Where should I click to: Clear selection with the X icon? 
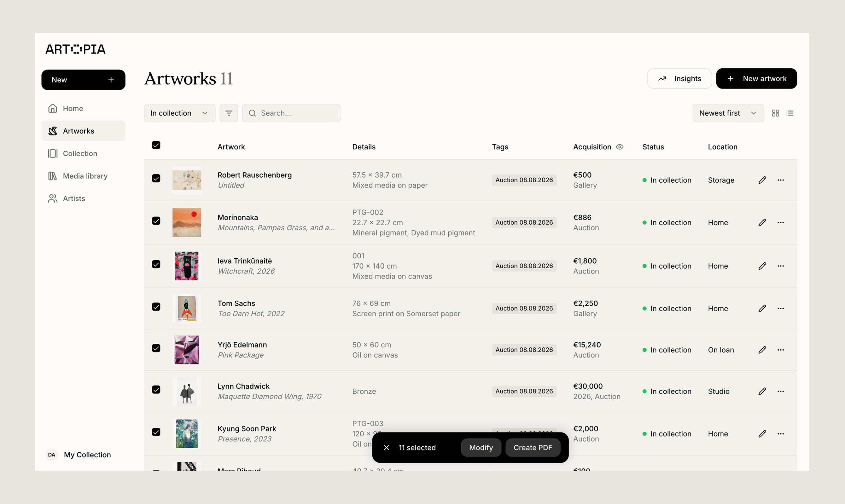coord(387,448)
